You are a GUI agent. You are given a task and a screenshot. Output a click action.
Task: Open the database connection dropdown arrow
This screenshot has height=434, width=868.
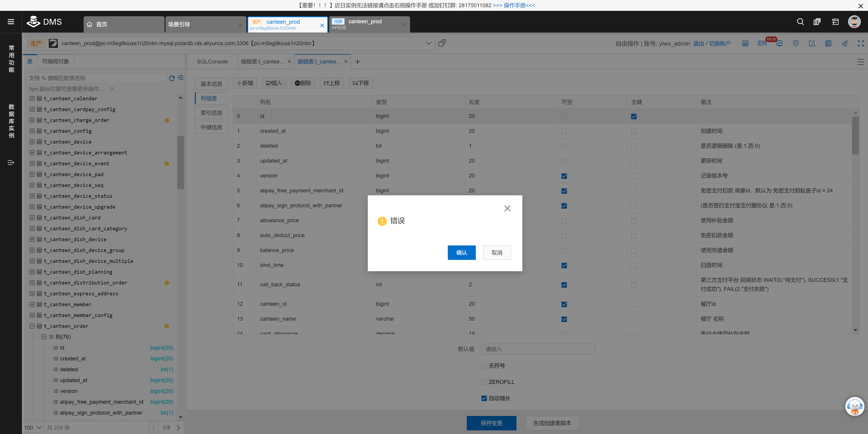point(428,43)
